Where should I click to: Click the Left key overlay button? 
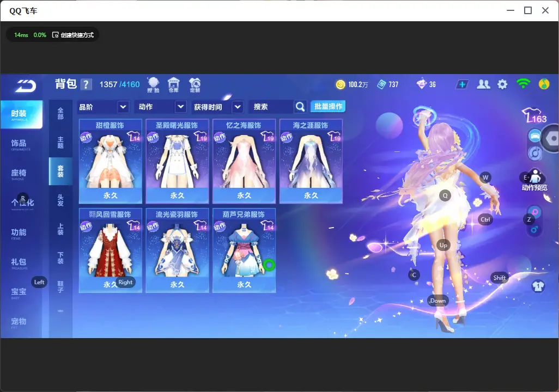(39, 282)
